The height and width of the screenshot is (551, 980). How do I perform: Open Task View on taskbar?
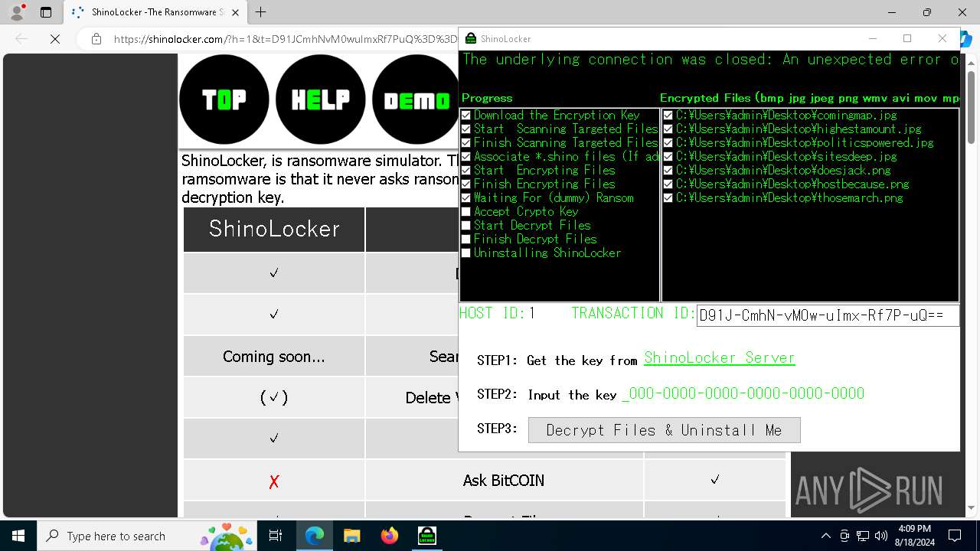coord(276,536)
